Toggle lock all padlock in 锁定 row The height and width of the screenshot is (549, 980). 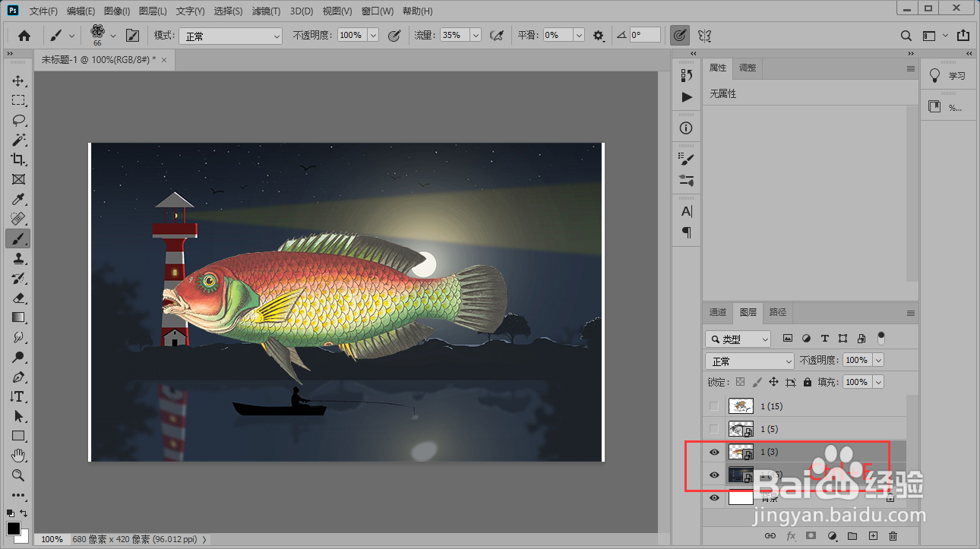[807, 382]
